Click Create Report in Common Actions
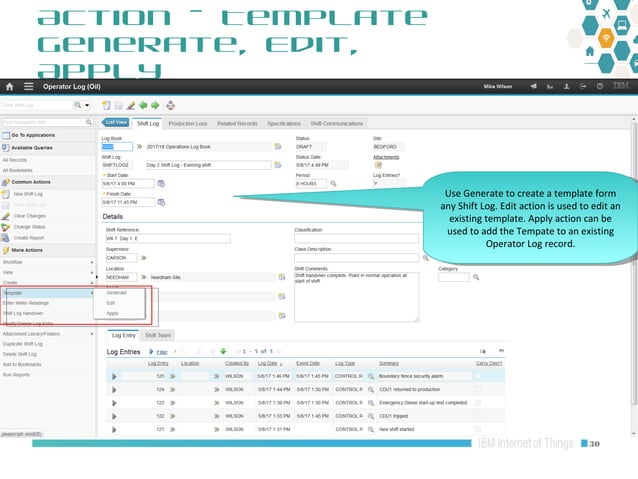Screen dimensions: 638x479 coord(28,238)
